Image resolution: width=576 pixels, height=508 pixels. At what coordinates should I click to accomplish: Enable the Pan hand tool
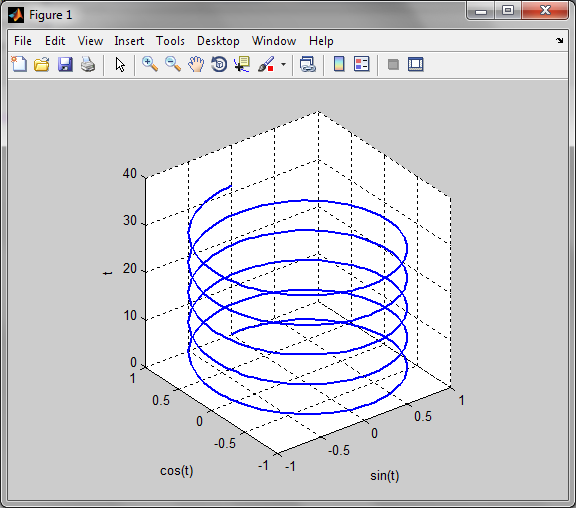(196, 64)
